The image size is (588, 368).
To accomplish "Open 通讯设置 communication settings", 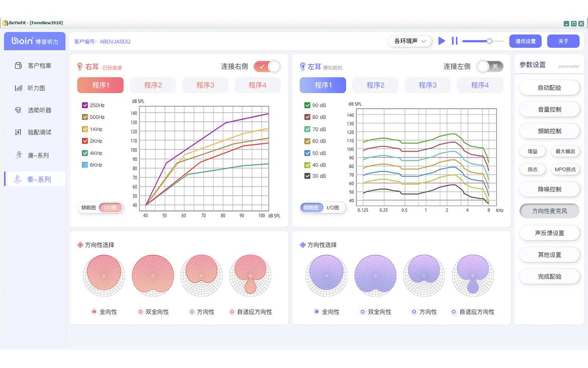I will pos(525,41).
